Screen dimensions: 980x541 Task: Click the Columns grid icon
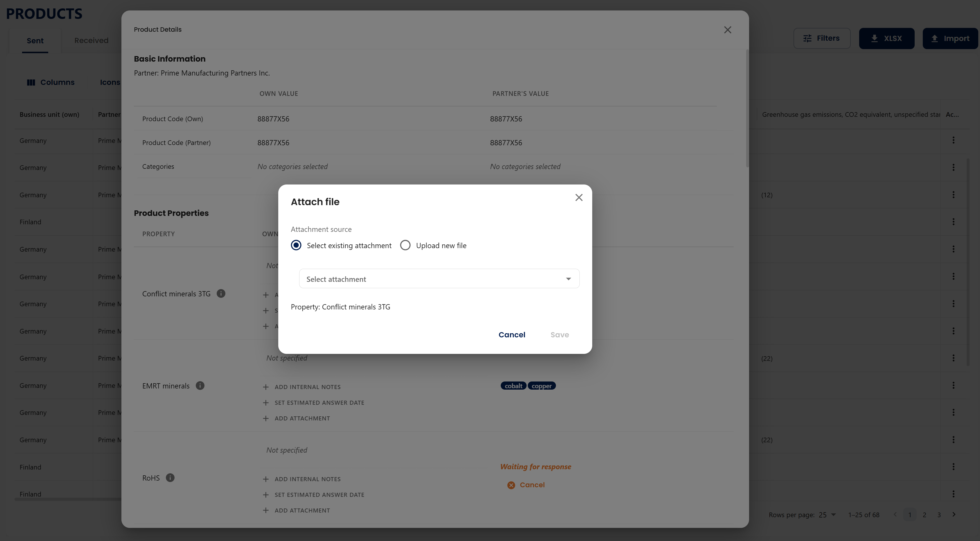coord(31,82)
